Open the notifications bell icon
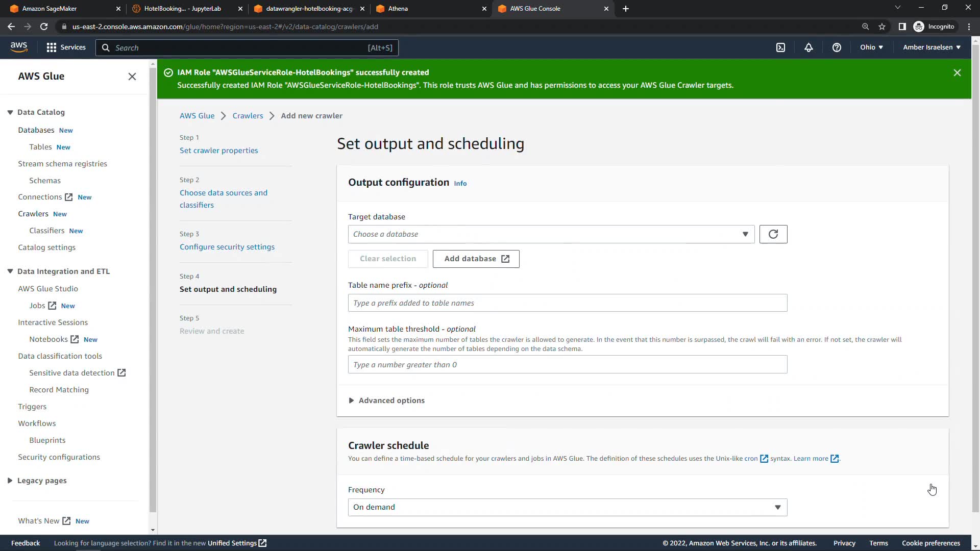The width and height of the screenshot is (980, 551). point(808,47)
